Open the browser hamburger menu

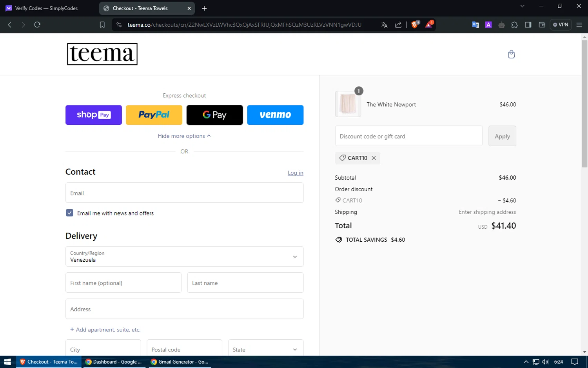[579, 25]
